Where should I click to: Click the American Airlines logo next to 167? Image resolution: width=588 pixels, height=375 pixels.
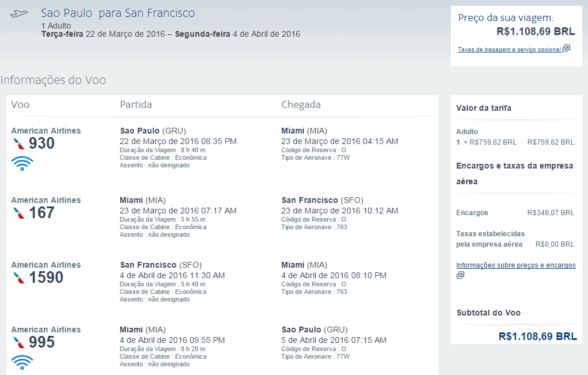pyautogui.click(x=19, y=213)
